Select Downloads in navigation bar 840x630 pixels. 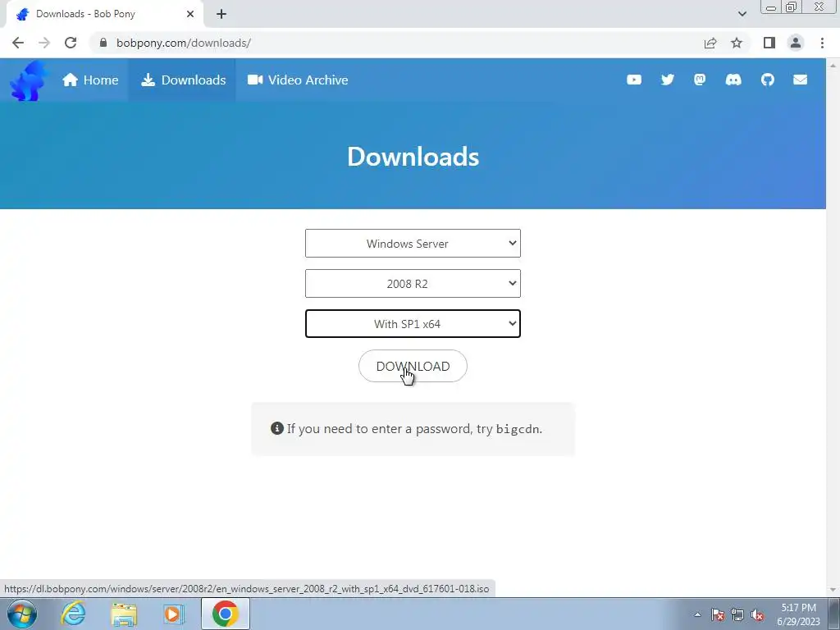[183, 80]
